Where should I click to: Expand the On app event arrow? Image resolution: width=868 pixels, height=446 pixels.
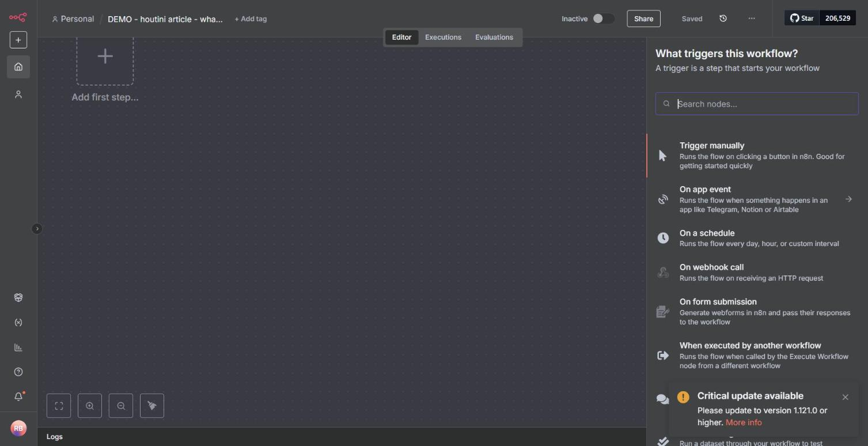point(848,199)
